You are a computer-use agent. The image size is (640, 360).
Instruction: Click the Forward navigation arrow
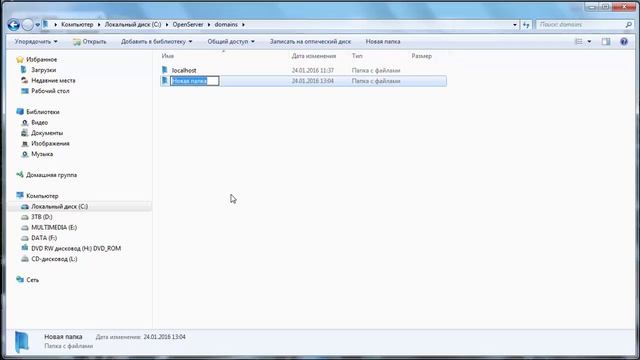[x=27, y=25]
